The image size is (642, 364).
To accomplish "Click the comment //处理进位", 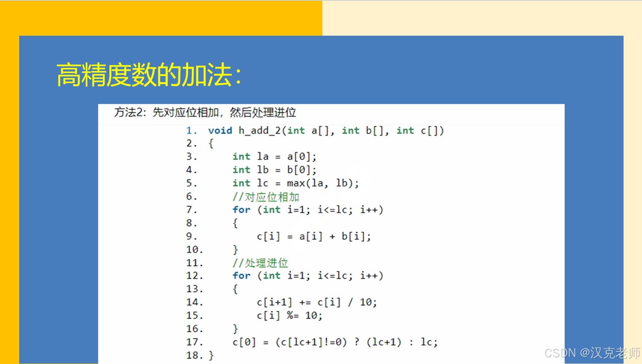I will pos(260,263).
